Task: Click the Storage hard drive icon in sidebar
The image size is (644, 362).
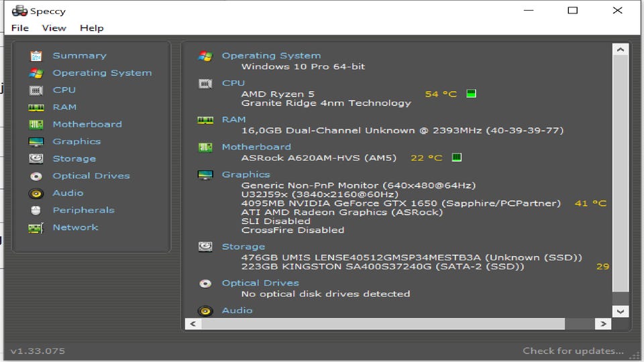Action: point(36,158)
